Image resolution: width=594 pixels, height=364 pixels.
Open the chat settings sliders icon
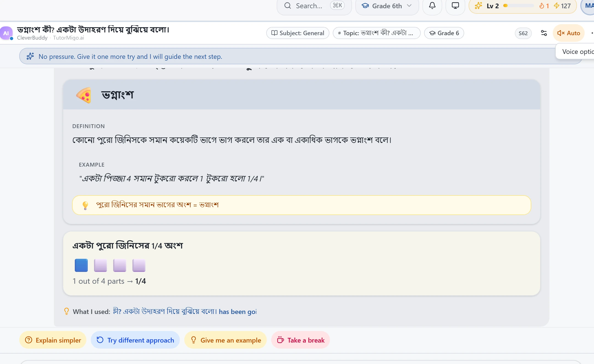[544, 33]
